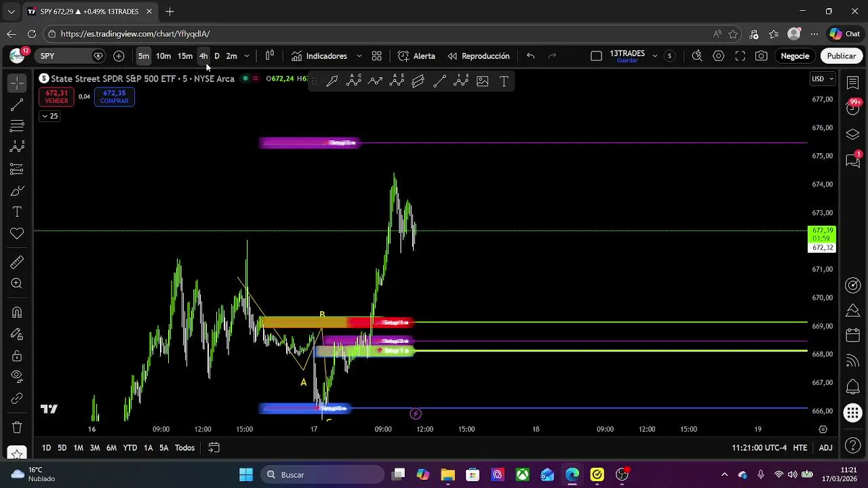Open watchlist panel in right sidebar
The height and width of the screenshot is (488, 868).
pyautogui.click(x=853, y=82)
